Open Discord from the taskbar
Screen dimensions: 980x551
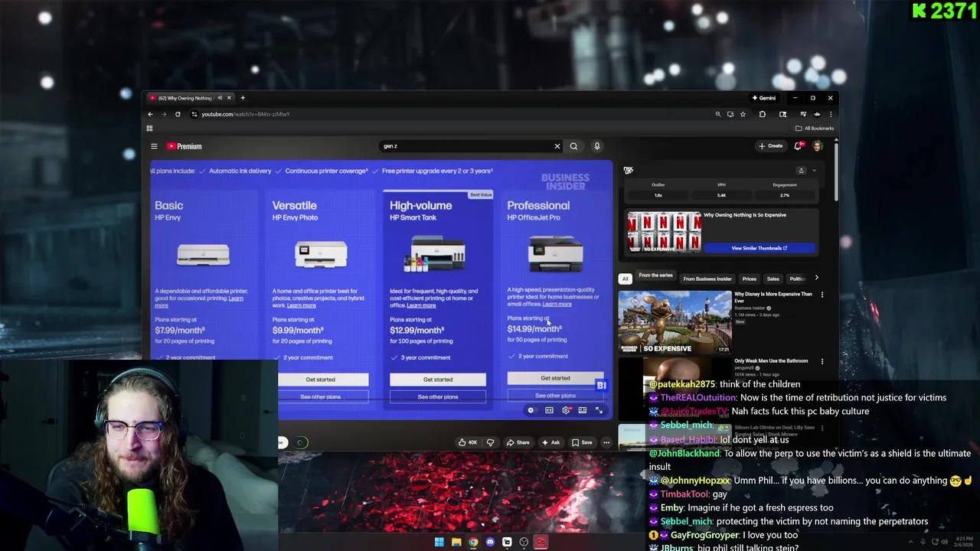click(490, 543)
